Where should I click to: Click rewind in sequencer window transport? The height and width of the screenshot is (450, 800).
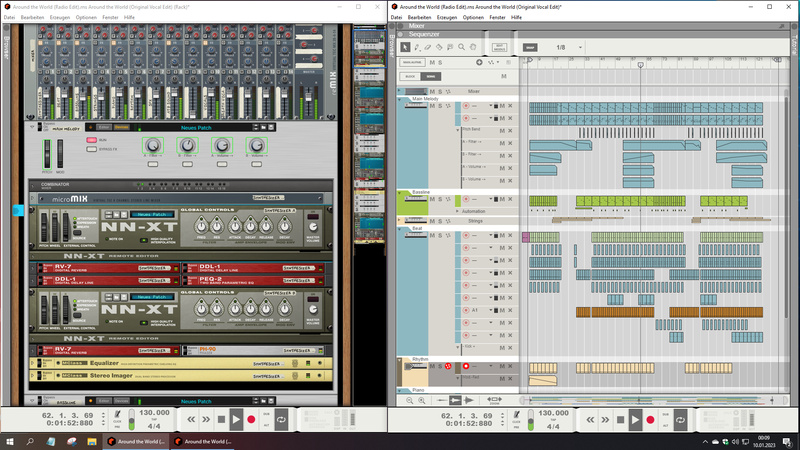pos(590,420)
